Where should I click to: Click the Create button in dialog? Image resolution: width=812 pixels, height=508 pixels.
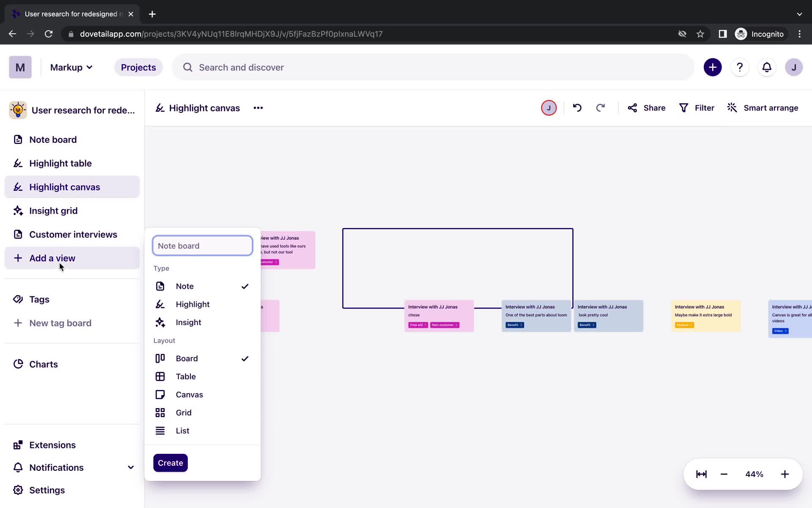click(170, 462)
